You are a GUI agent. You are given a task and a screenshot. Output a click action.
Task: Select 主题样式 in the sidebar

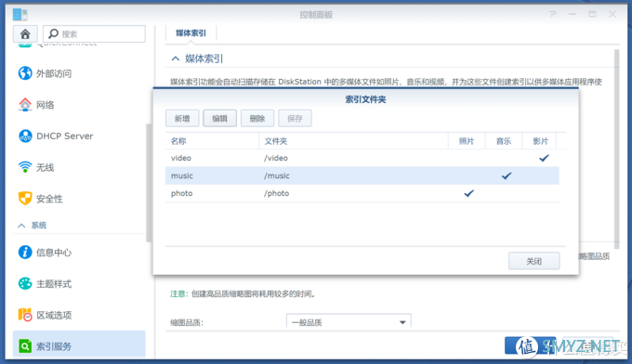click(x=54, y=284)
